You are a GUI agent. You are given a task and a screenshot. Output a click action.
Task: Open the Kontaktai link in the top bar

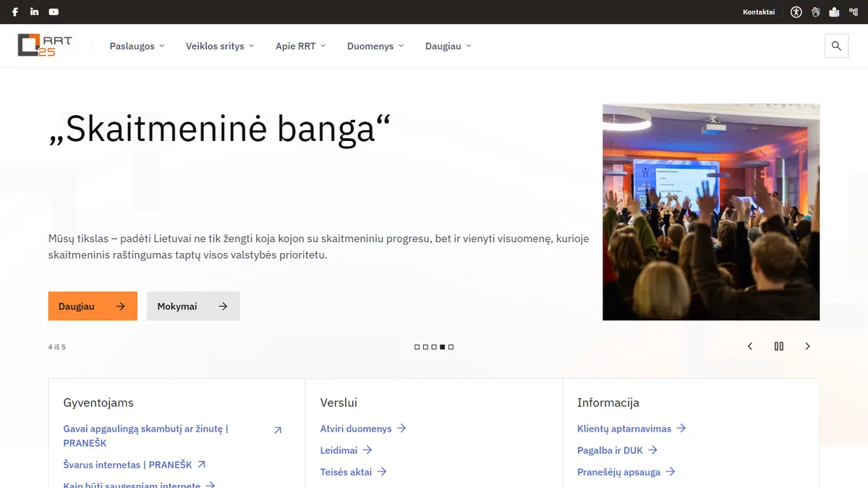coord(759,12)
